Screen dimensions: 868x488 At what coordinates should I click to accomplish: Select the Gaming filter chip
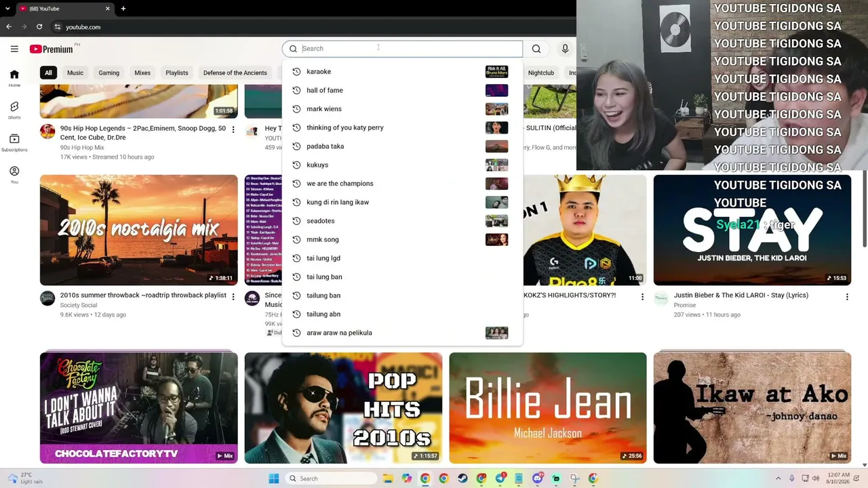(x=108, y=73)
